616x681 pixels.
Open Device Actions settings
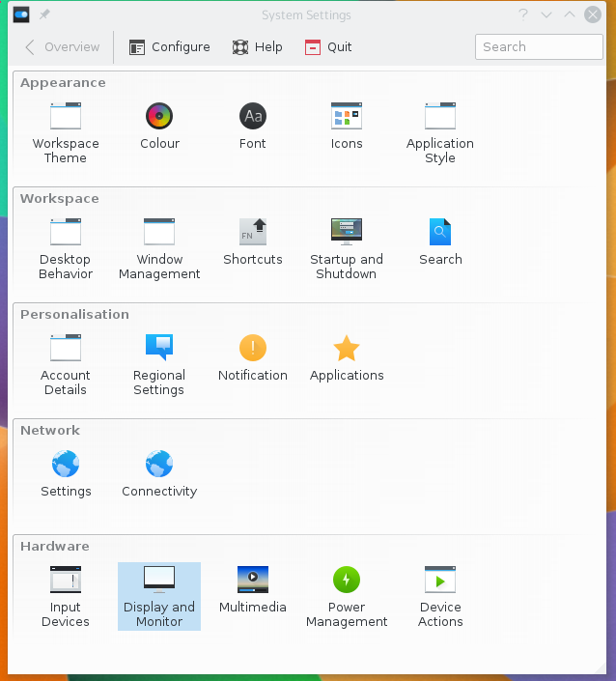pyautogui.click(x=440, y=597)
